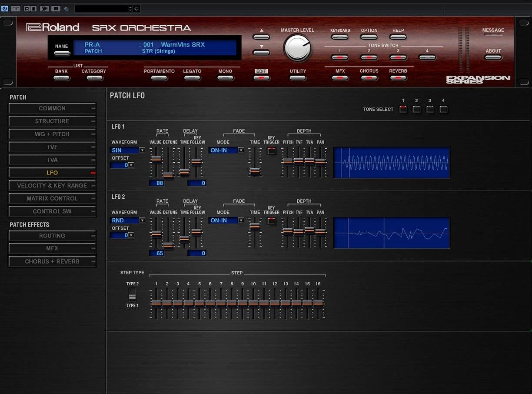Viewport: 532px width, 394px height.
Task: Click the HELP button
Action: (x=398, y=37)
